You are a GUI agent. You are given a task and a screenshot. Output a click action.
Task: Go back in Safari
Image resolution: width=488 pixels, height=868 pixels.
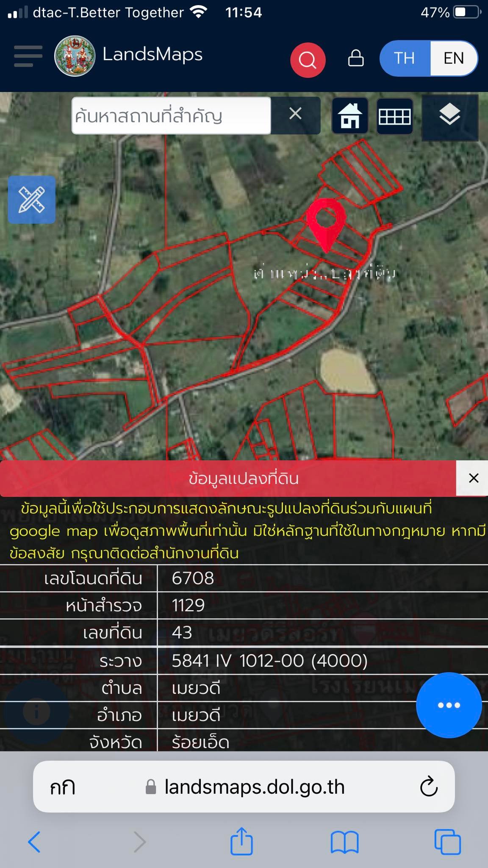[34, 842]
